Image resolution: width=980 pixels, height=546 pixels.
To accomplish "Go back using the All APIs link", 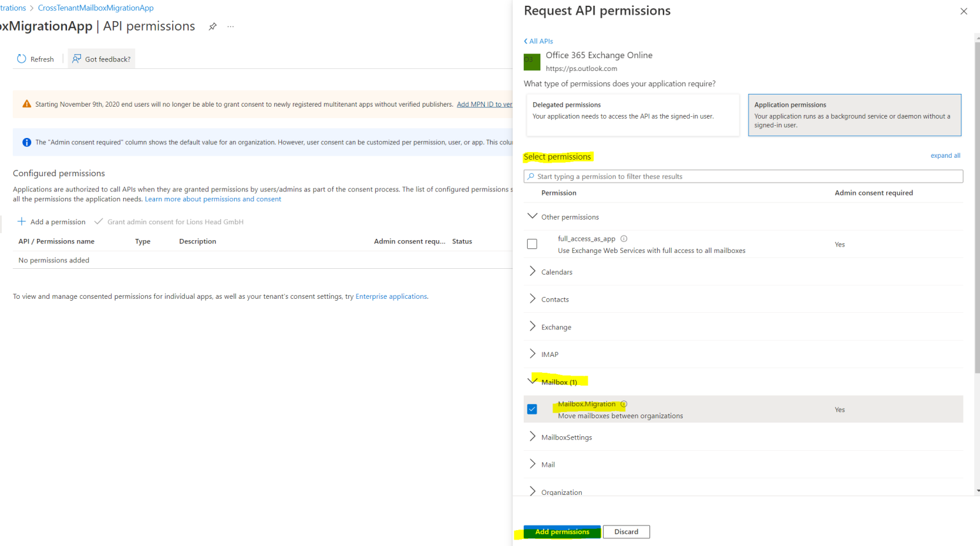I will 538,40.
